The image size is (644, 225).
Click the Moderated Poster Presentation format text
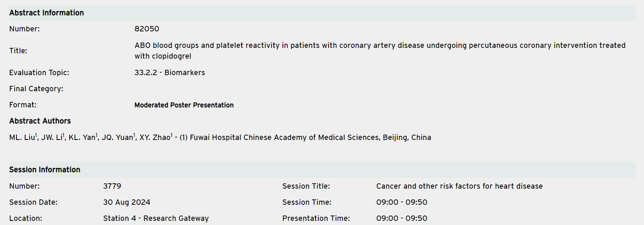tap(184, 105)
